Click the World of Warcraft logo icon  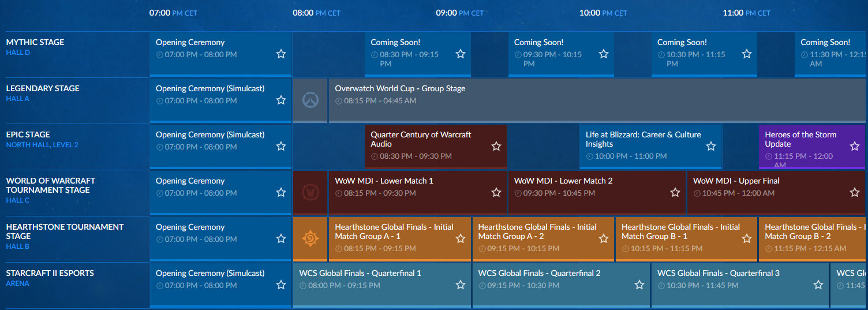(310, 192)
